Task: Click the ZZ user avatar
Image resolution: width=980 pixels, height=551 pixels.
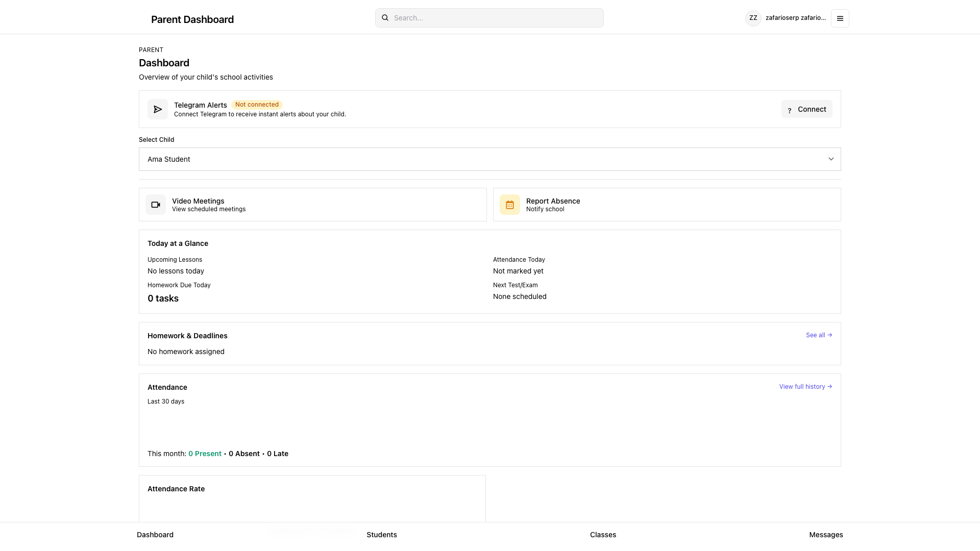Action: (753, 18)
